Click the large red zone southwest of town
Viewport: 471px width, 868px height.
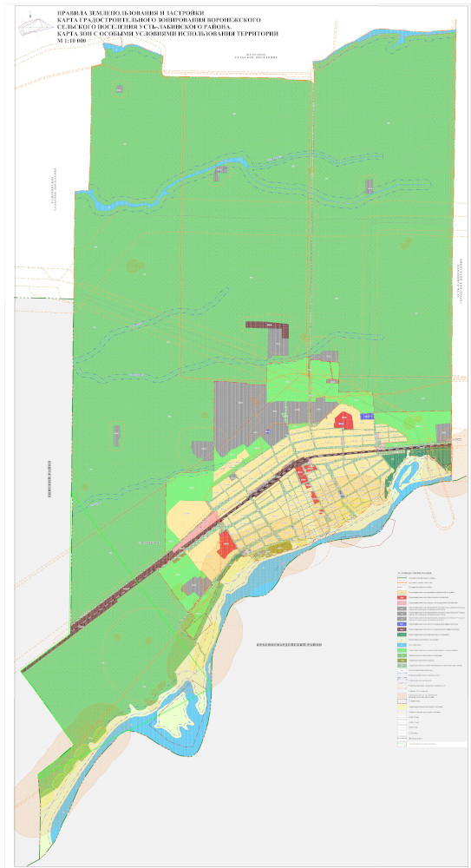coord(227,543)
